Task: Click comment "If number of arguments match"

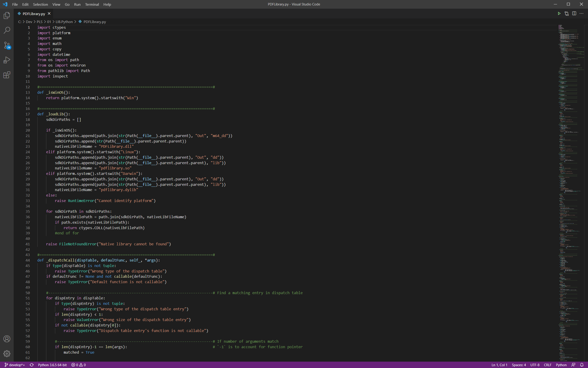Action: coord(248,342)
